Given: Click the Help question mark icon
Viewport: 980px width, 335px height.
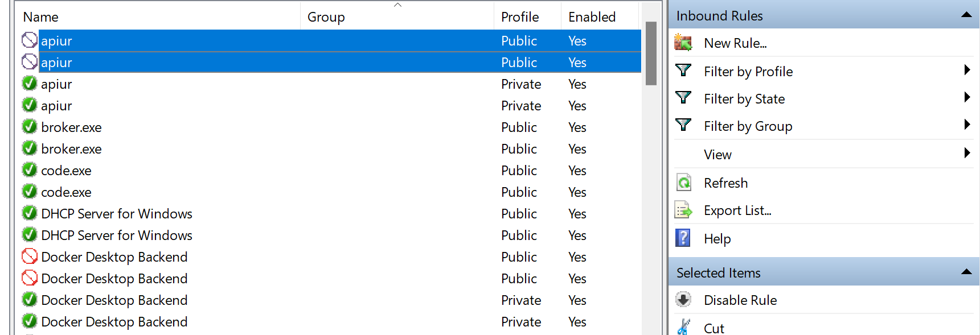Looking at the screenshot, I should (683, 238).
